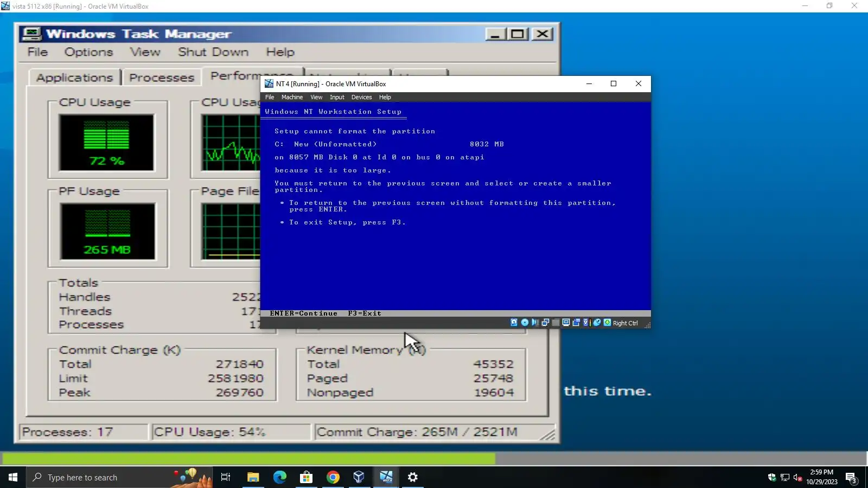Open View menu in NT 4 window

pos(316,97)
